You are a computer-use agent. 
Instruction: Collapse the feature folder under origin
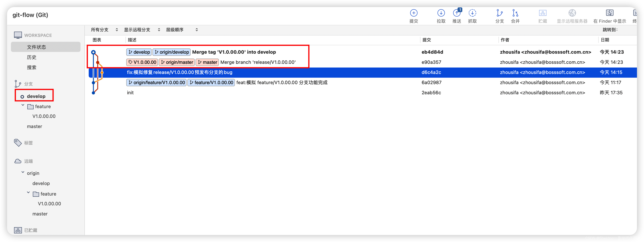coord(28,193)
